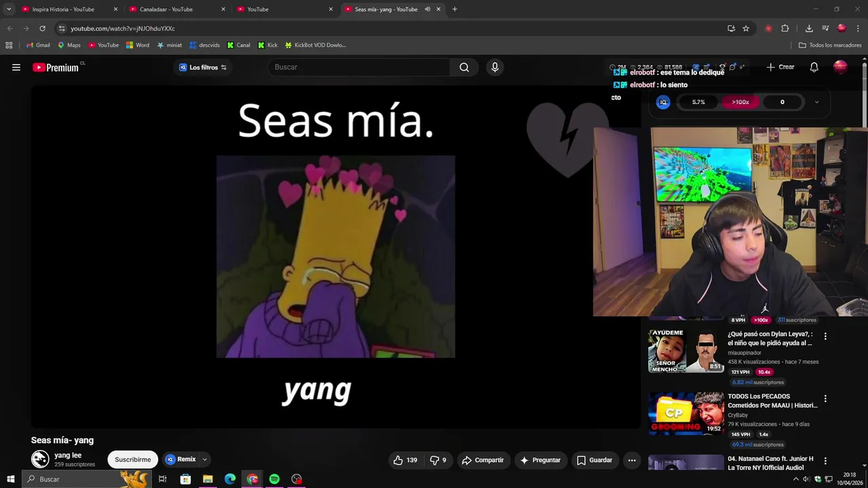Open Maps bookmark

pyautogui.click(x=69, y=45)
